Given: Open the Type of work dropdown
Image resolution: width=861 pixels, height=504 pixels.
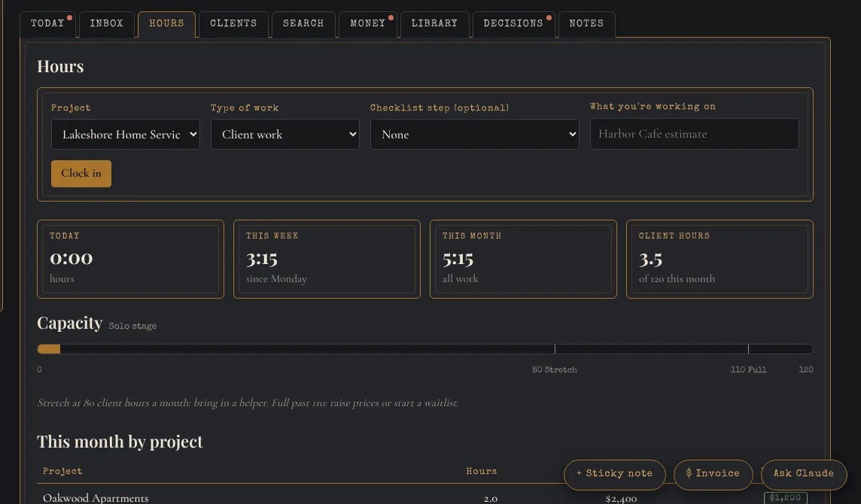Looking at the screenshot, I should tap(285, 135).
